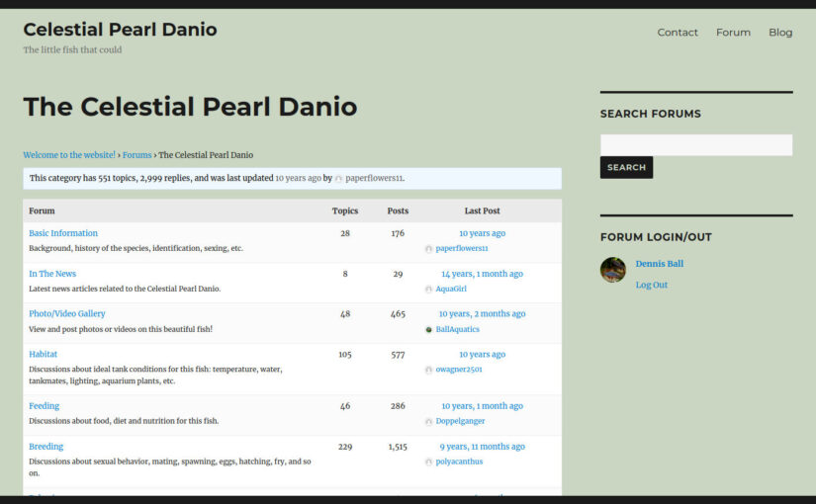This screenshot has width=816, height=504.
Task: Click paperflowers11 avatar in Basic Information row
Action: (x=428, y=249)
